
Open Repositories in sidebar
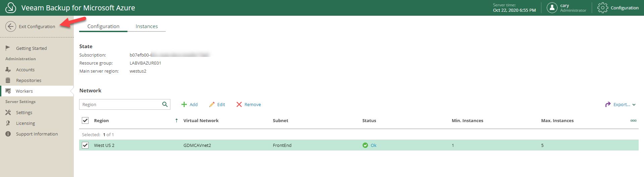[29, 80]
